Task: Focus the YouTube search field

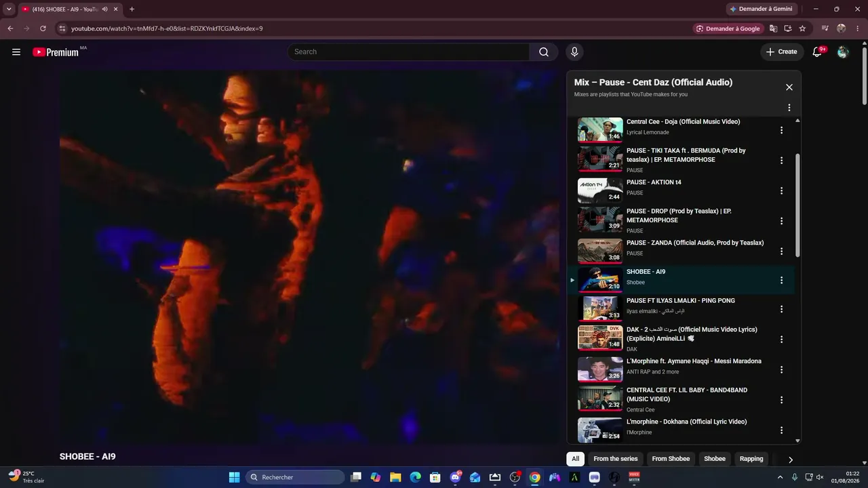Action: coord(409,52)
